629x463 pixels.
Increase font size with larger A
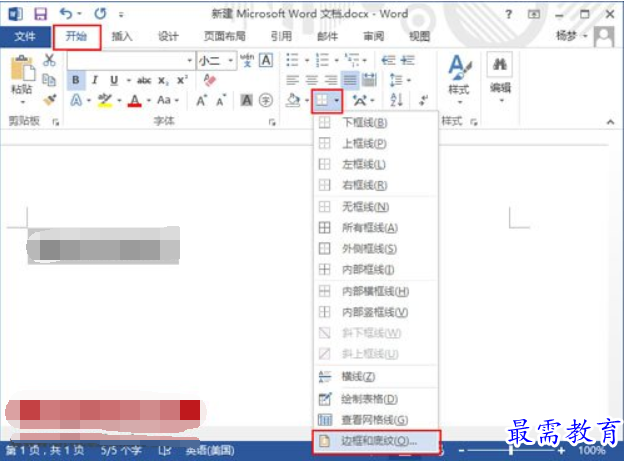(x=202, y=100)
